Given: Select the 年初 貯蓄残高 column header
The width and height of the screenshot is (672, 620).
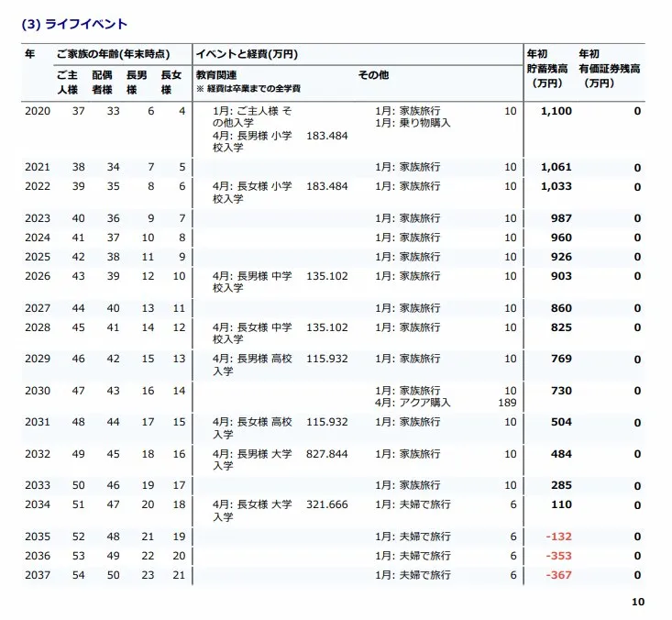Looking at the screenshot, I should [x=546, y=69].
